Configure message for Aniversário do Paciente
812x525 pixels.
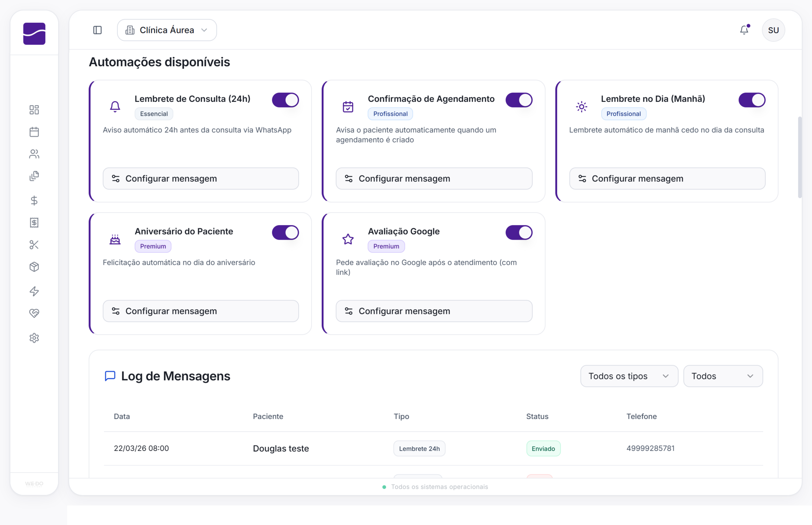click(x=201, y=311)
